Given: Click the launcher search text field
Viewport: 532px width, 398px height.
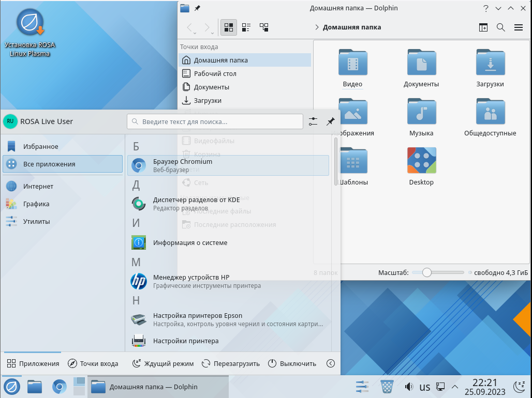Looking at the screenshot, I should click(x=215, y=122).
